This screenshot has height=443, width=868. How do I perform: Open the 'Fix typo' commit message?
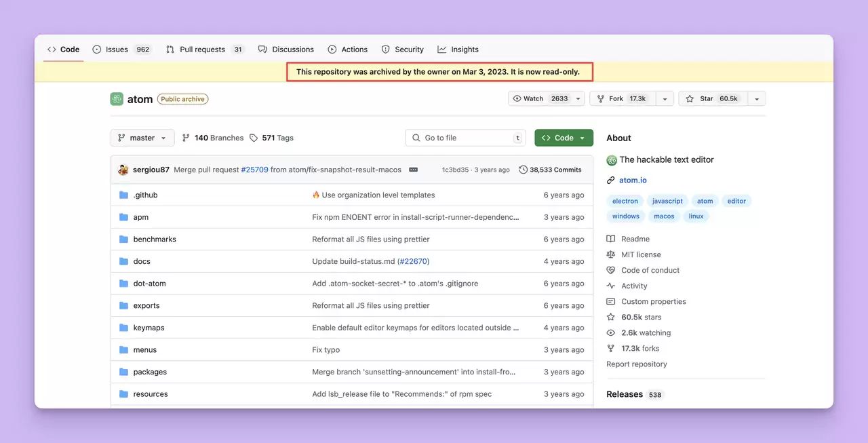(x=326, y=350)
